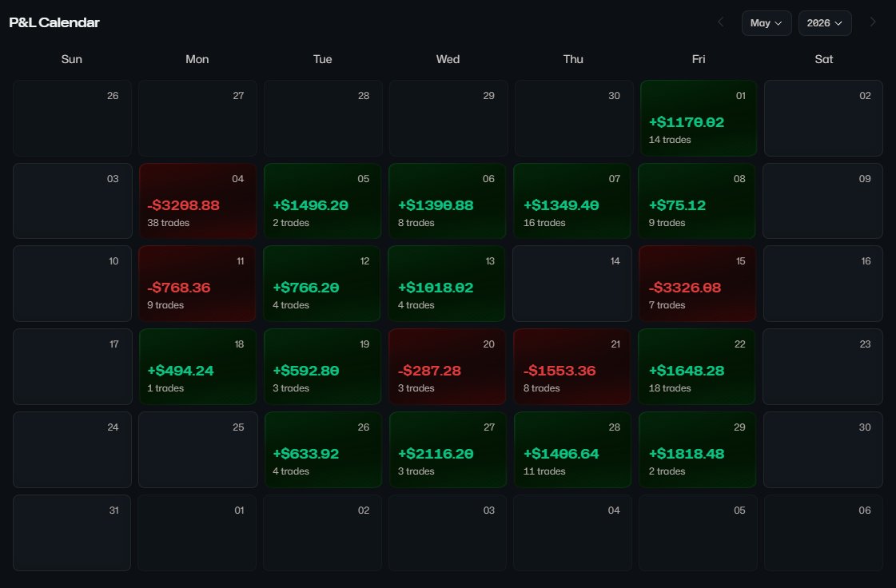Screen dimensions: 896x588
Task: Select day 13 with +$1018.02
Action: [x=447, y=284]
